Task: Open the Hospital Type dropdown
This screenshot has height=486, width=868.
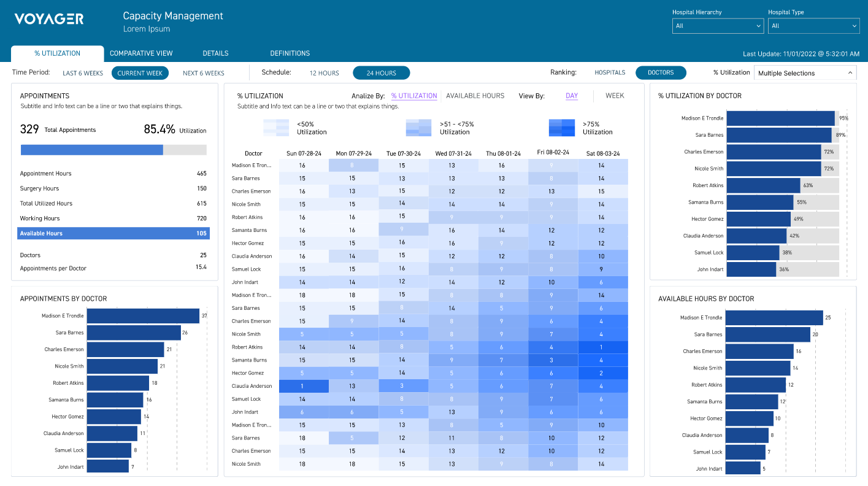Action: [x=814, y=26]
